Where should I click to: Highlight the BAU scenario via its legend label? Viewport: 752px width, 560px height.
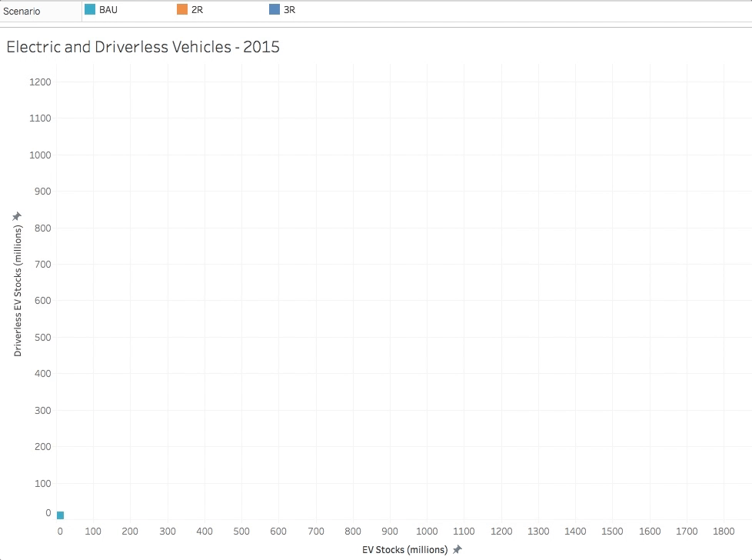(x=108, y=10)
